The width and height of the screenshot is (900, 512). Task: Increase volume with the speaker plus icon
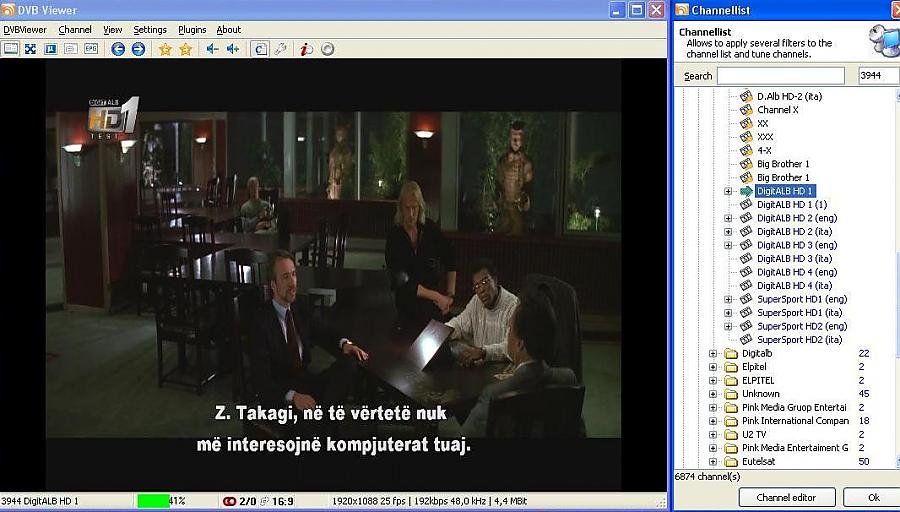click(232, 49)
